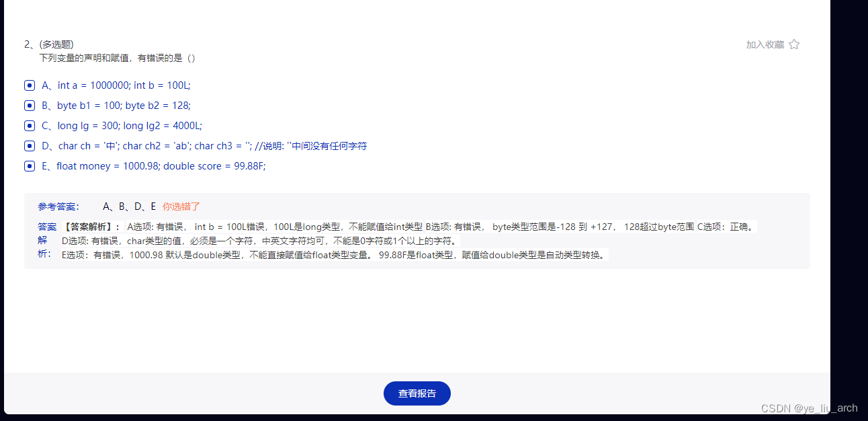This screenshot has height=421, width=868.
Task: Toggle the checkbox for option A
Action: pos(29,85)
